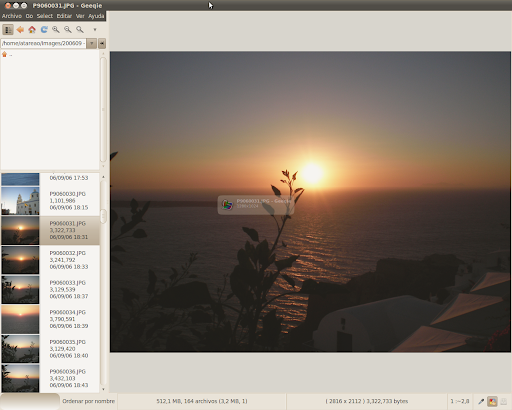Open the Editar menu

point(64,16)
